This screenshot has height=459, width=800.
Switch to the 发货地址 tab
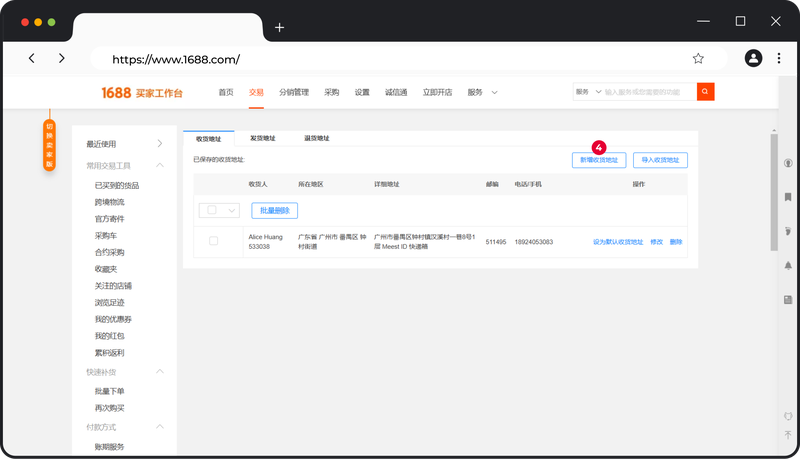(x=264, y=138)
